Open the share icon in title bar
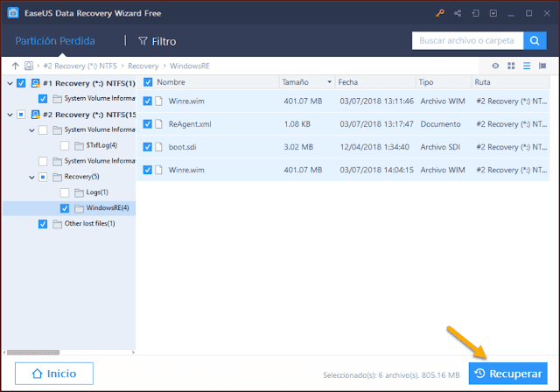The image size is (560, 392). [458, 13]
